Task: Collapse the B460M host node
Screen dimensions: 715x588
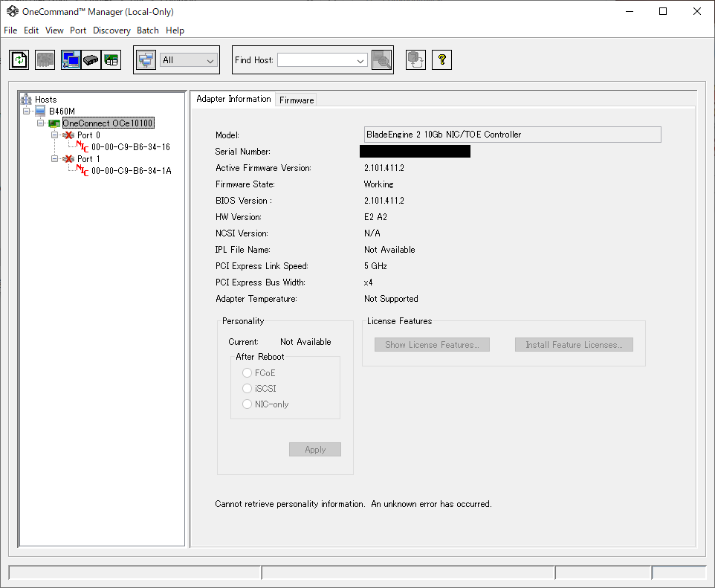Action: [27, 112]
